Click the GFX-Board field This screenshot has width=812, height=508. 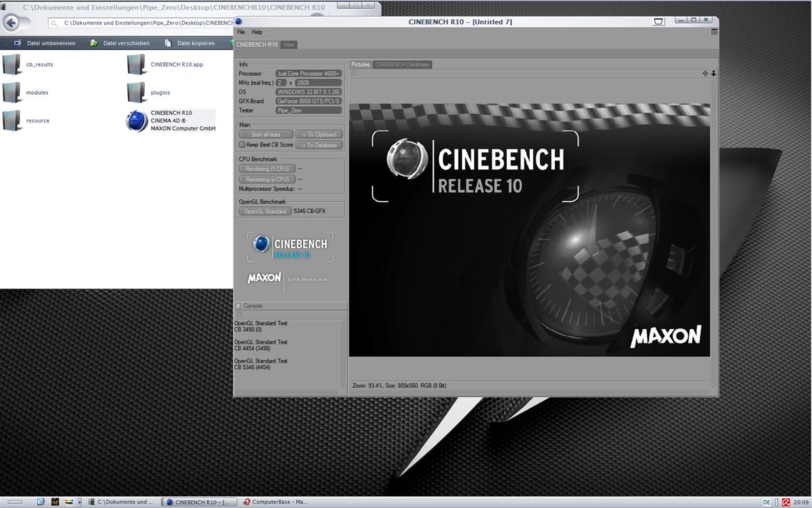[309, 101]
